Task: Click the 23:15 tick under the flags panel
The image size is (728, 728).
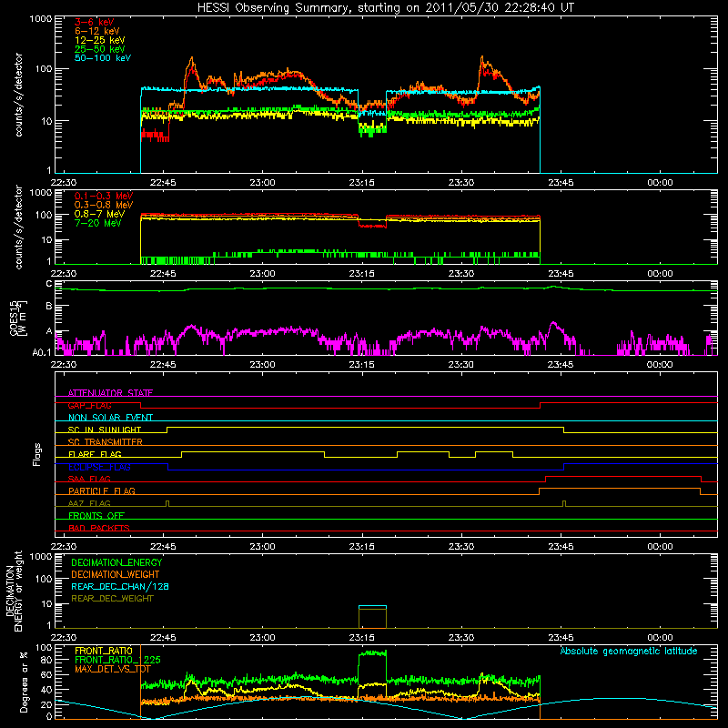Action: [x=361, y=547]
